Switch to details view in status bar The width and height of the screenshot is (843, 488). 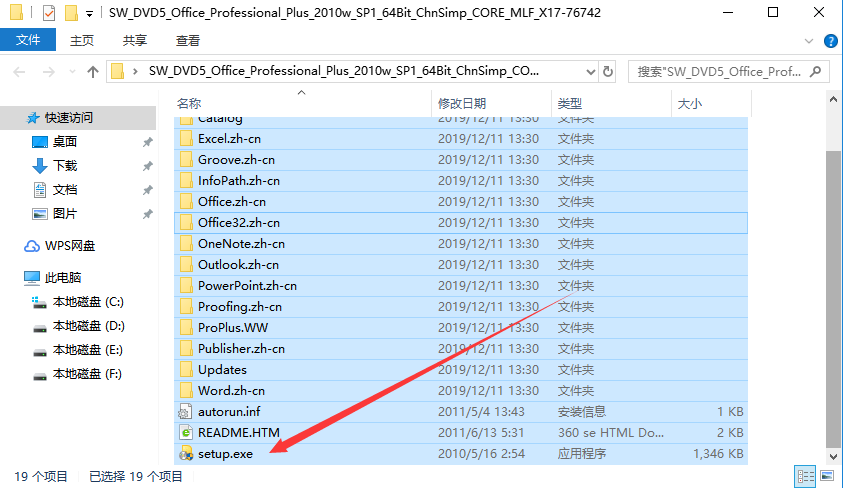(x=805, y=476)
